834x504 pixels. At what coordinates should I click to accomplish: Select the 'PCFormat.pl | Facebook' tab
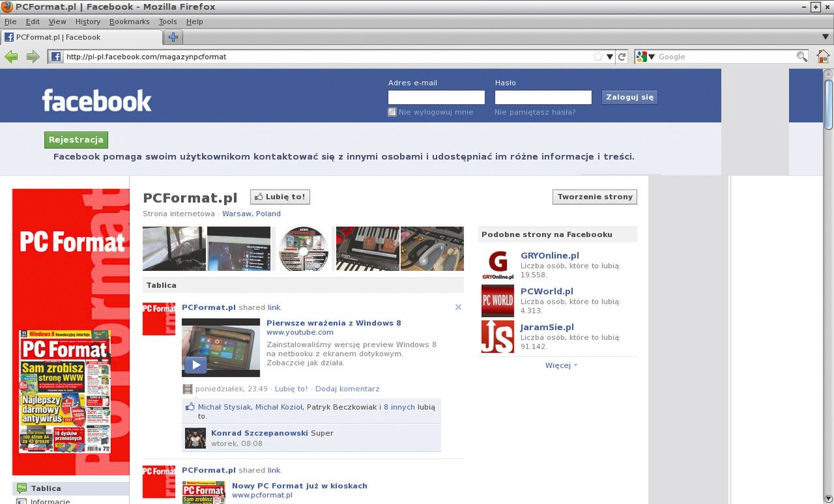click(81, 37)
